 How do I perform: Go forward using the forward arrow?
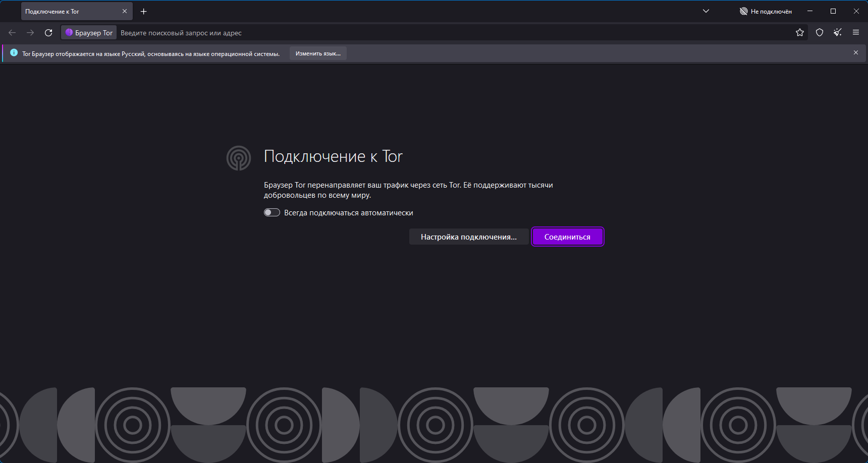point(30,33)
